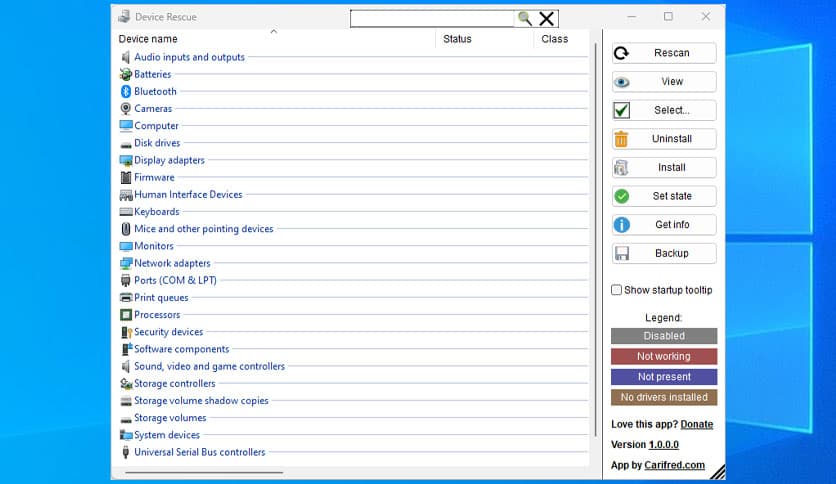This screenshot has width=836, height=484.
Task: Sort by the Class column header
Action: pyautogui.click(x=554, y=39)
